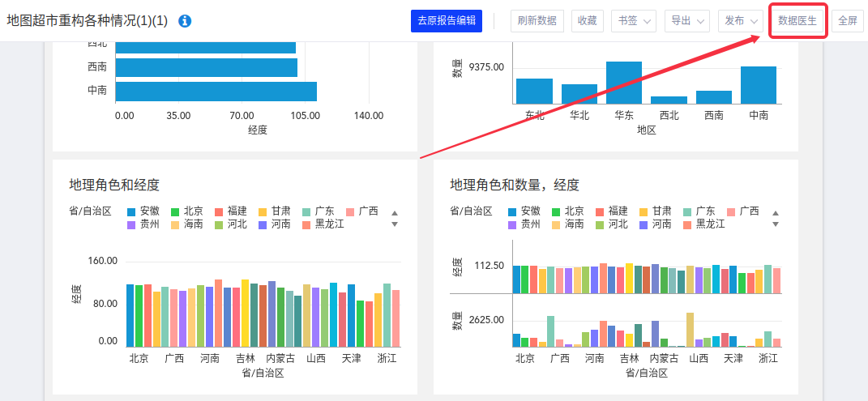Click 海南 legend marker in 地理角色和经度 chart
This screenshot has width=868, height=401.
[175, 224]
